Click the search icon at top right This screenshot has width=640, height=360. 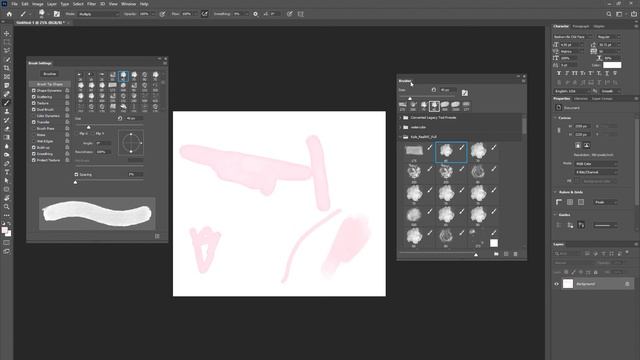tap(609, 14)
